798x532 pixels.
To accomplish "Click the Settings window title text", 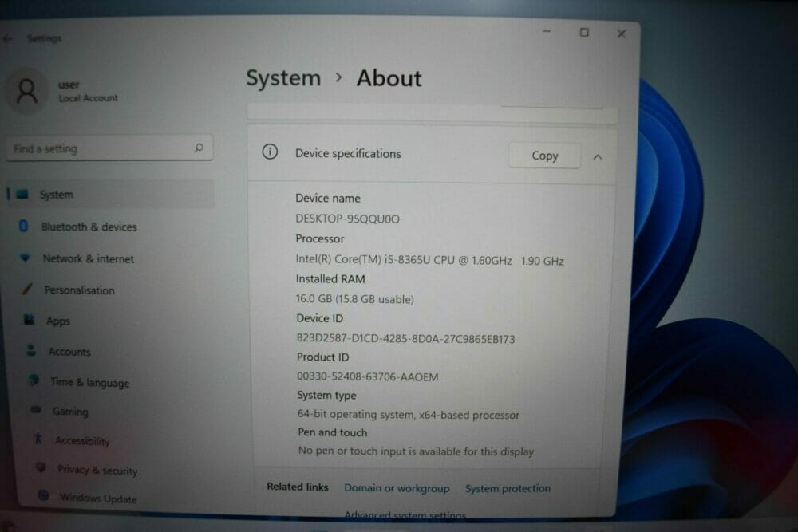I will [44, 38].
